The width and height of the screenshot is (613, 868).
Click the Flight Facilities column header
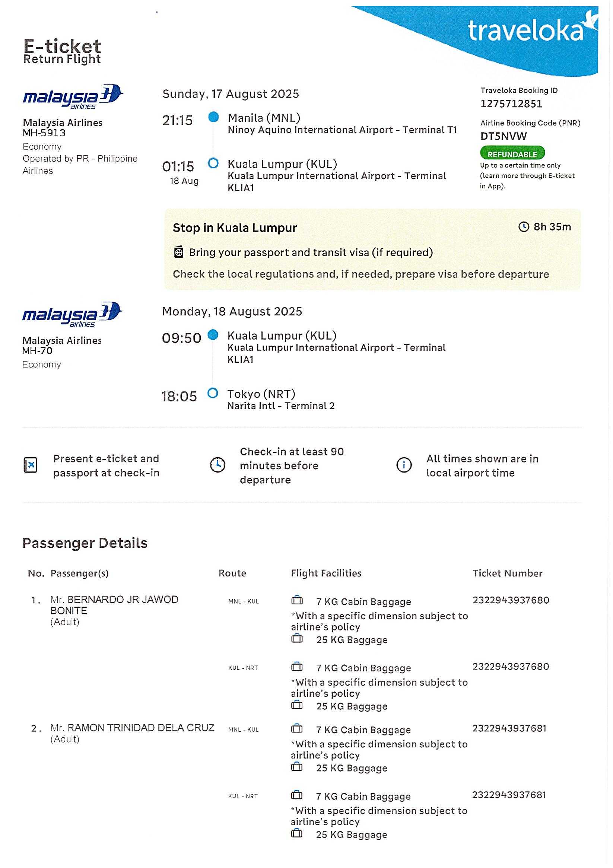[326, 573]
